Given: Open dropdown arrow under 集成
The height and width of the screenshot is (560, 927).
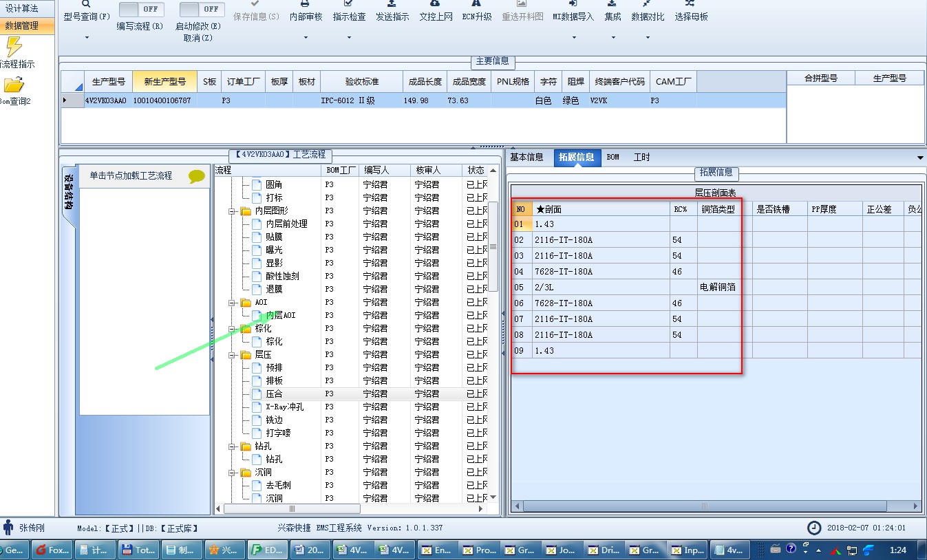Looking at the screenshot, I should pyautogui.click(x=612, y=37).
